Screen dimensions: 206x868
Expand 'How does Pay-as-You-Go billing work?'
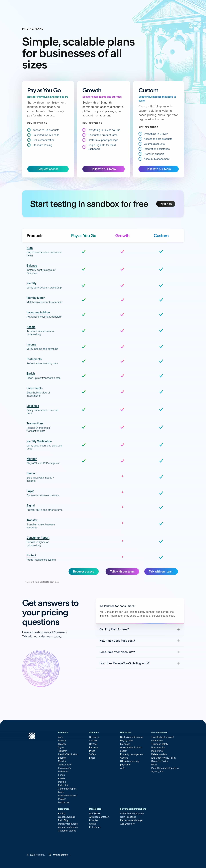pyautogui.click(x=178, y=663)
